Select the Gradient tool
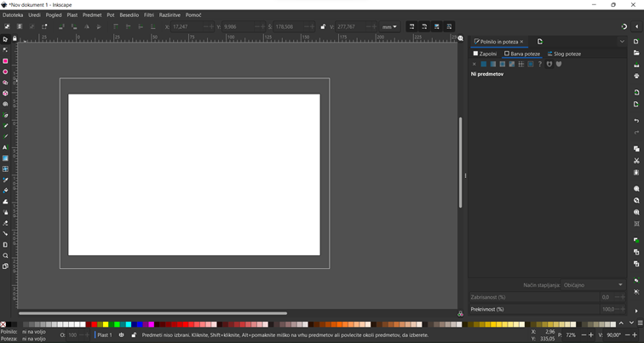The width and height of the screenshot is (644, 343). point(5,158)
